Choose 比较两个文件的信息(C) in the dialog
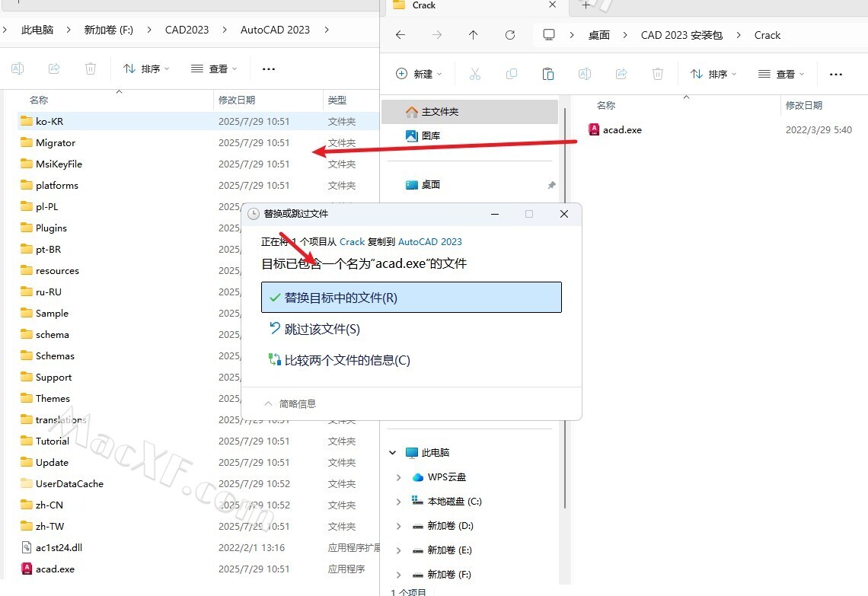Viewport: 868px width, 596px height. [x=340, y=360]
